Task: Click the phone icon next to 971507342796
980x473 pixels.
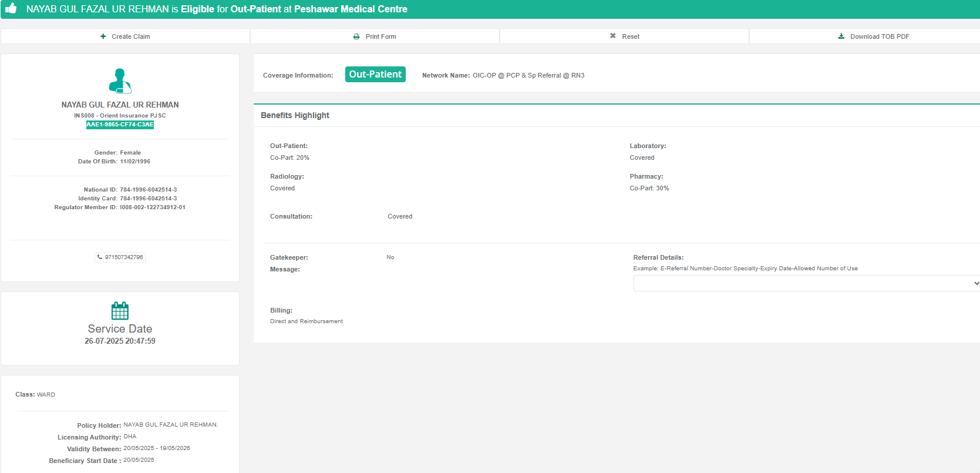Action: [x=100, y=257]
